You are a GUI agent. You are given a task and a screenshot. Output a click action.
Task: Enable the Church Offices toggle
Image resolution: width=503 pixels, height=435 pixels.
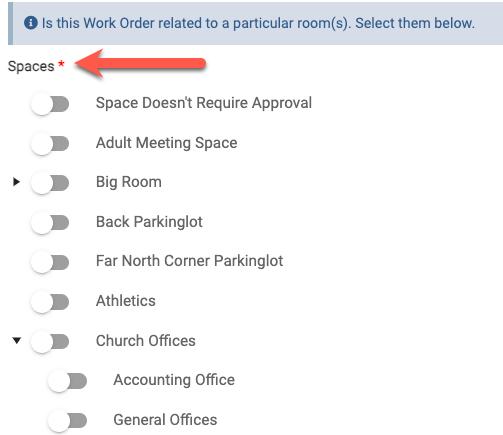click(50, 342)
